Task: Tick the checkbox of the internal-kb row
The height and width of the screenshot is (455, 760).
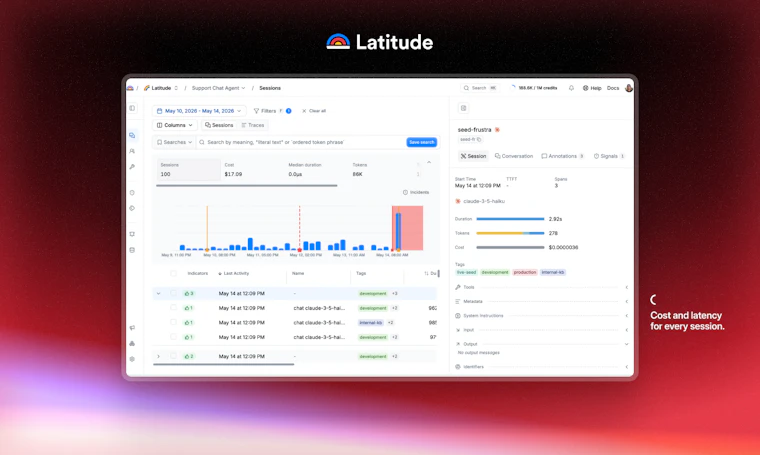Action: pos(173,322)
